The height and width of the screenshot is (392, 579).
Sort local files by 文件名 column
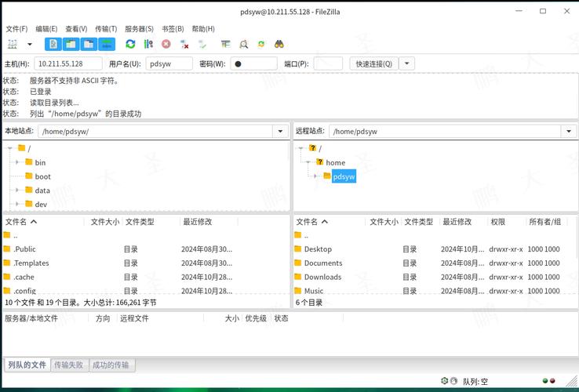tap(44, 222)
